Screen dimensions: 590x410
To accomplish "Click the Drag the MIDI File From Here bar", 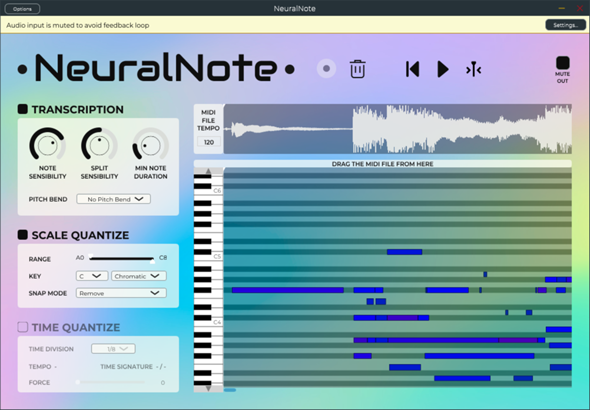I will pos(383,164).
